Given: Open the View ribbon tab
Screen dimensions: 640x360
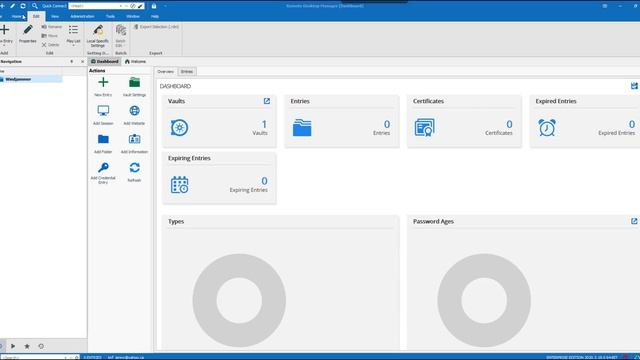Looking at the screenshot, I should [55, 16].
